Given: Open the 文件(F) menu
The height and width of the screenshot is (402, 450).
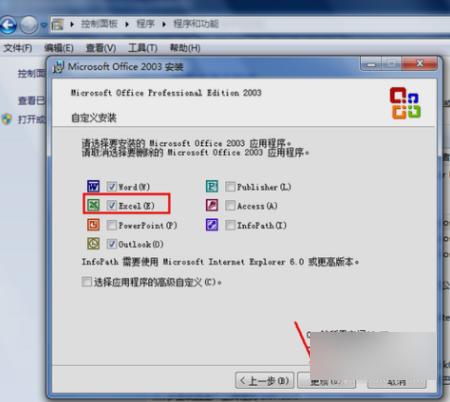Looking at the screenshot, I should [x=18, y=48].
